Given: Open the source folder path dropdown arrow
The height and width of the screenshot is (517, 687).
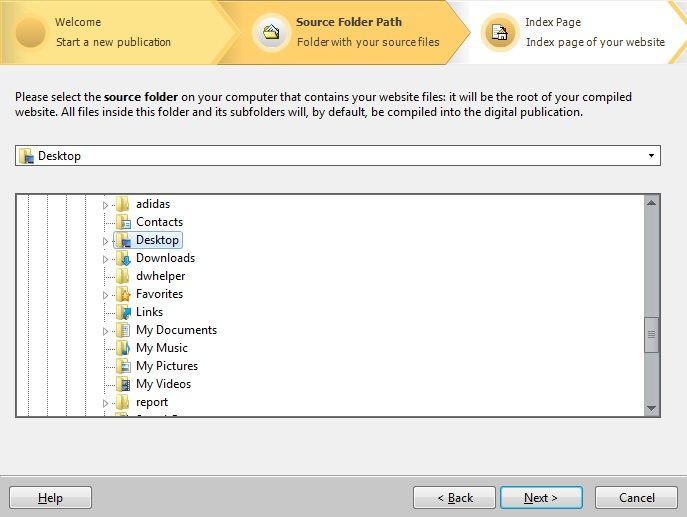Looking at the screenshot, I should click(x=651, y=156).
